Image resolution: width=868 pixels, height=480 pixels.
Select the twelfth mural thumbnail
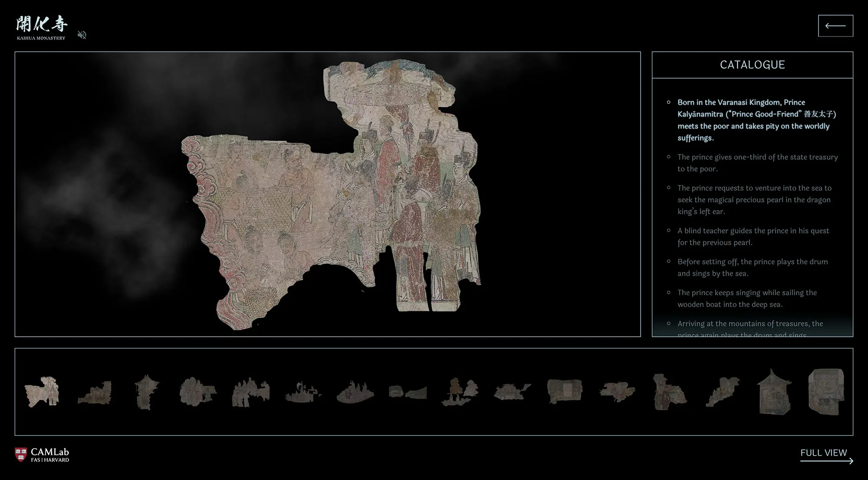[617, 392]
